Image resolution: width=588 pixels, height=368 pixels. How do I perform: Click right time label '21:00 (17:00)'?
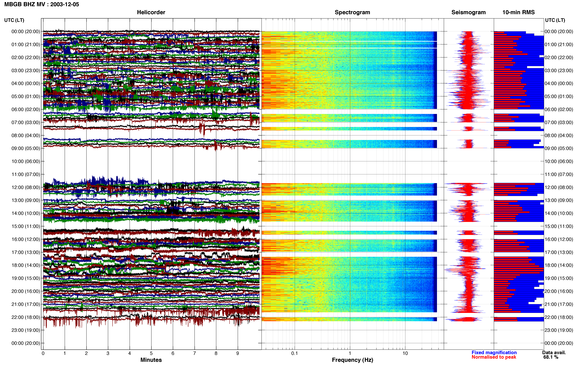pyautogui.click(x=559, y=304)
